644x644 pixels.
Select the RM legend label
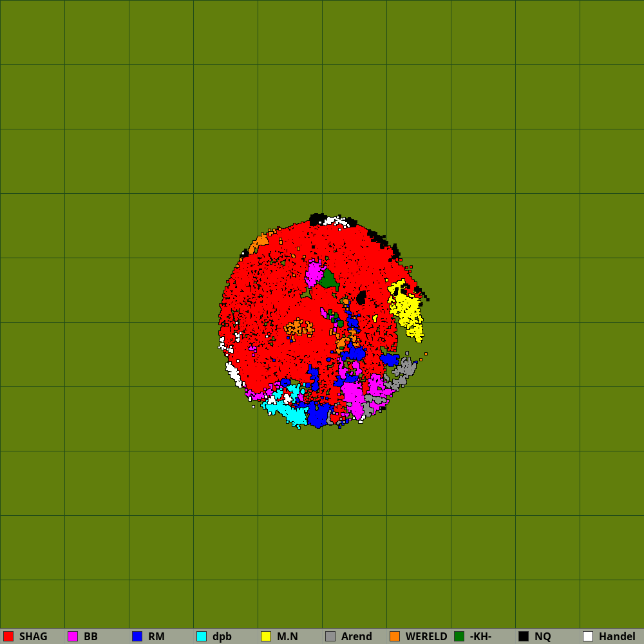point(156,637)
